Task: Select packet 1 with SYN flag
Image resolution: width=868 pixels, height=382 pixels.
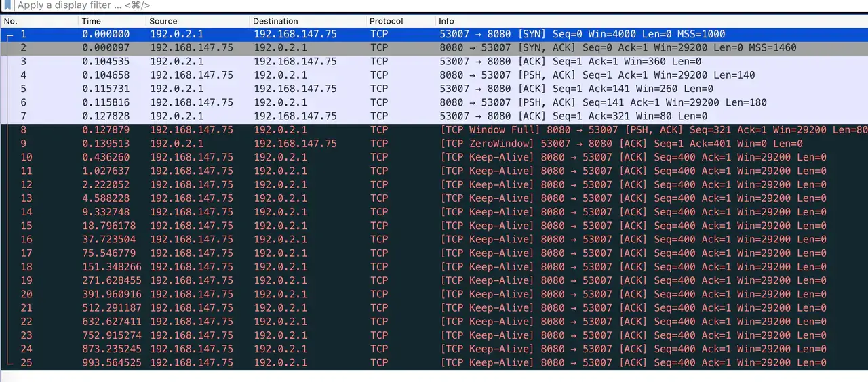Action: point(434,34)
